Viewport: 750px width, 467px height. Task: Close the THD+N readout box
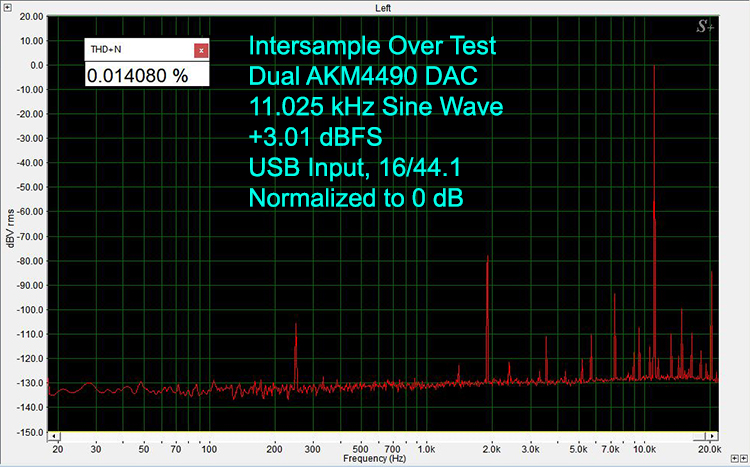[201, 49]
